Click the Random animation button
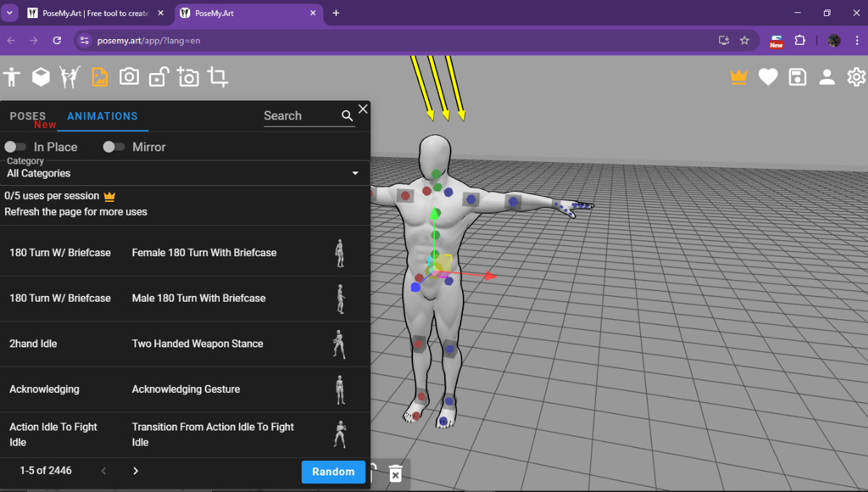 (x=333, y=472)
